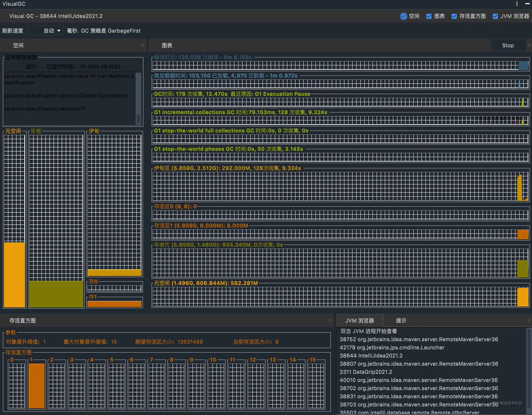Screen dimensions: 532x415
Task: Switch to the 提示 tab
Action: click(401, 321)
